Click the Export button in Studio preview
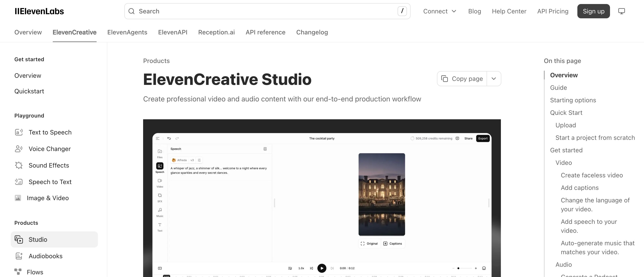Viewport: 644px width, 277px height. [x=483, y=138]
